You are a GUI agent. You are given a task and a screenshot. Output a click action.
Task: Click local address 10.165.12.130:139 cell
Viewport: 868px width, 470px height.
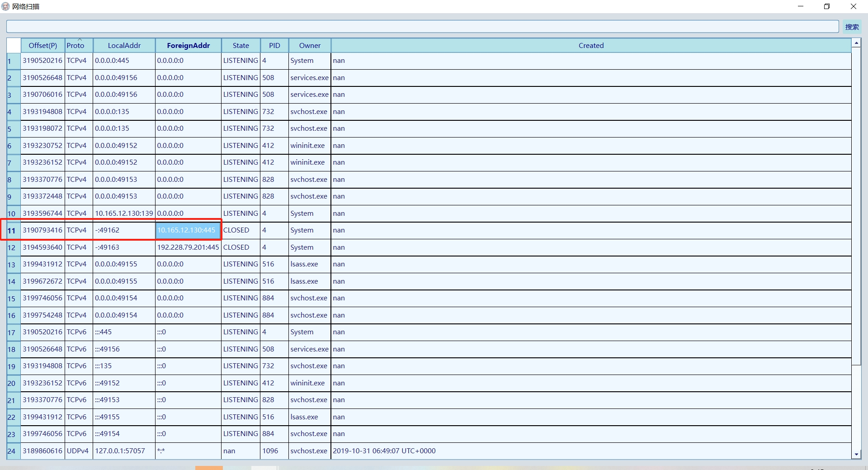tap(124, 214)
